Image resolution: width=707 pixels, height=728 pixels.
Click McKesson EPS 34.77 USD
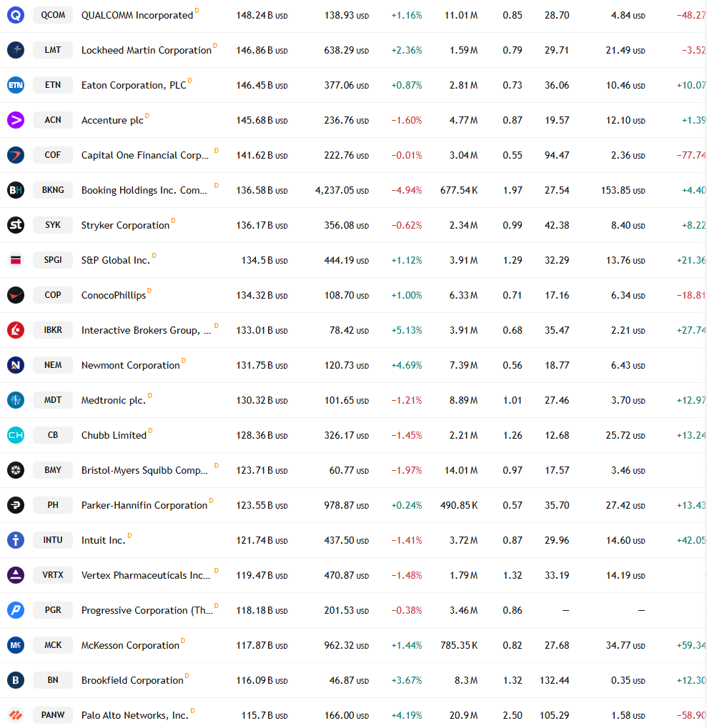626,645
